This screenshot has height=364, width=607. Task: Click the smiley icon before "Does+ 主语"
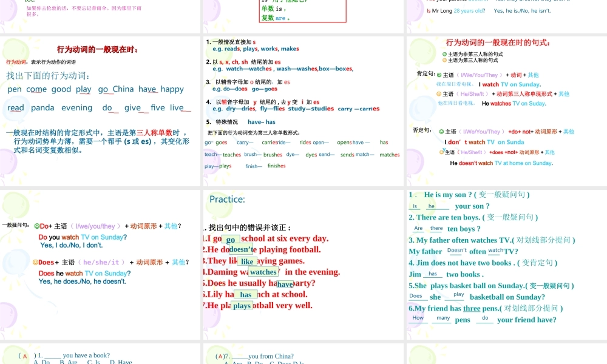click(x=35, y=263)
